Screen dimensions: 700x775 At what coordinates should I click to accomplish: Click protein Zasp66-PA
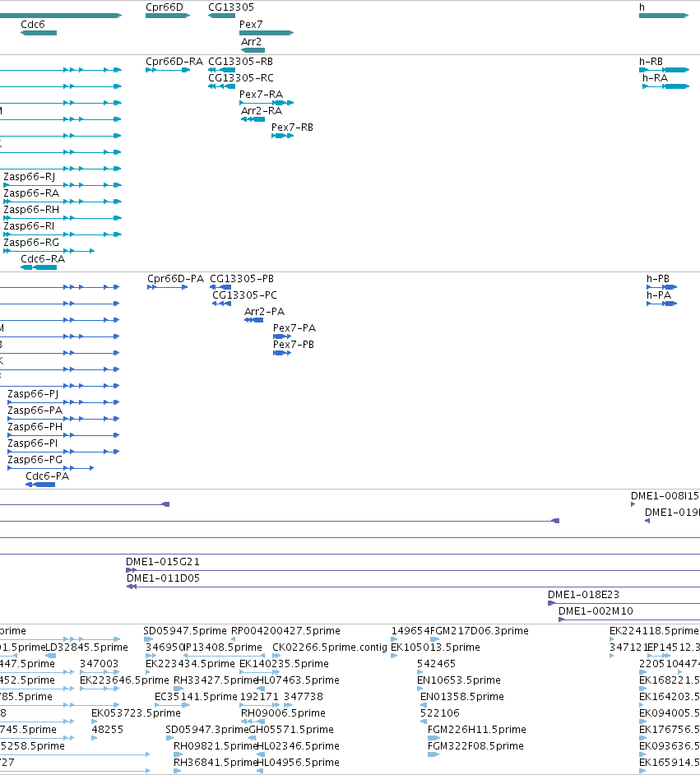click(63, 419)
